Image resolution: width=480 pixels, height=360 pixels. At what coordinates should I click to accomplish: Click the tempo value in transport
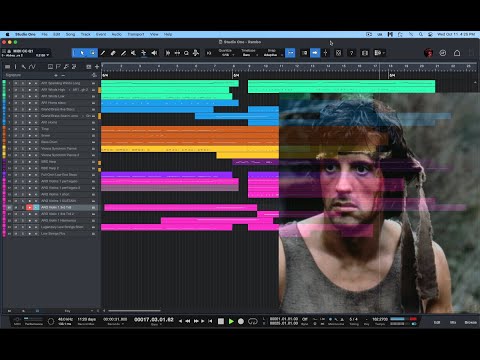pos(380,319)
